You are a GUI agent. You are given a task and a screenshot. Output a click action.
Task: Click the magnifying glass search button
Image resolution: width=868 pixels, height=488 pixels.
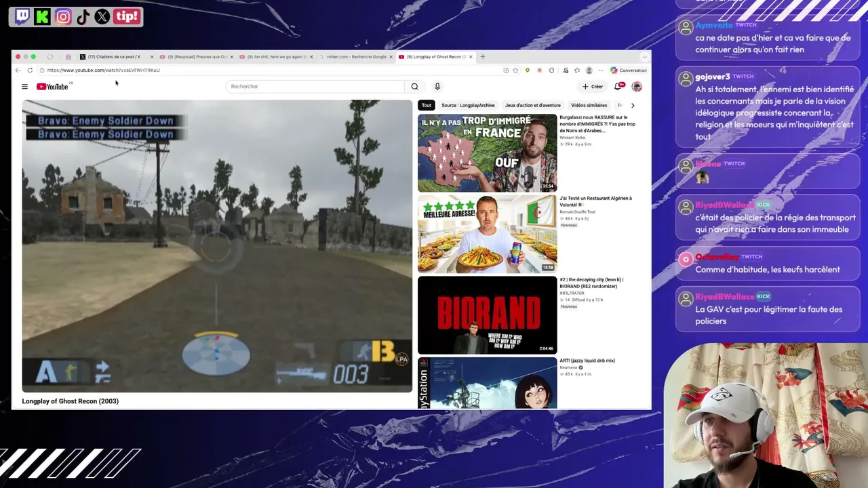click(414, 87)
